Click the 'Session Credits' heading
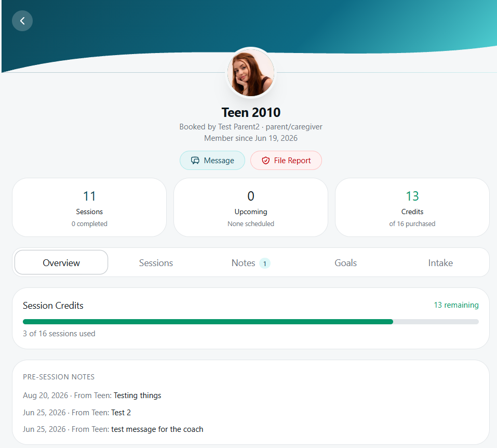Viewport: 497px width, 448px height. pyautogui.click(x=53, y=306)
